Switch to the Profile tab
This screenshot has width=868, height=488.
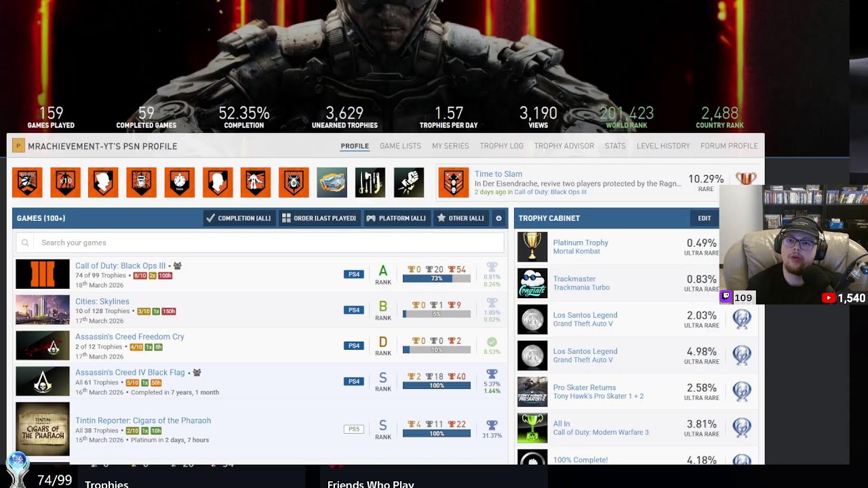355,146
